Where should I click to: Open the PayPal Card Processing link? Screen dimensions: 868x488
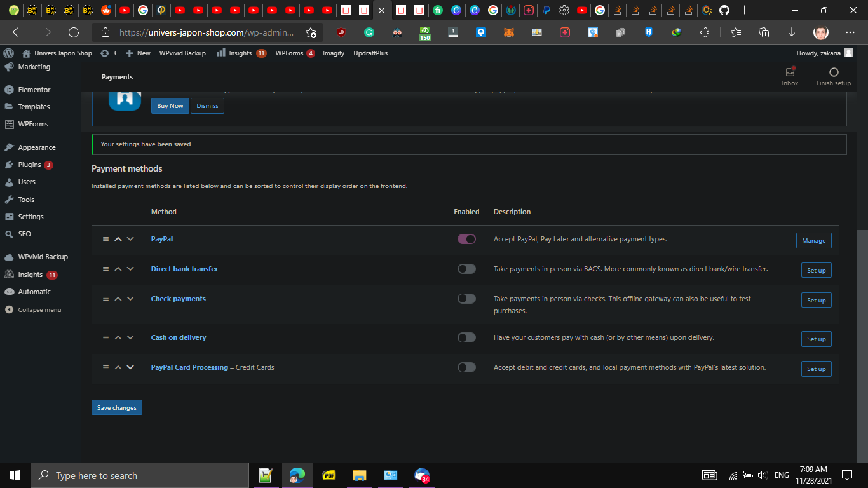(189, 367)
